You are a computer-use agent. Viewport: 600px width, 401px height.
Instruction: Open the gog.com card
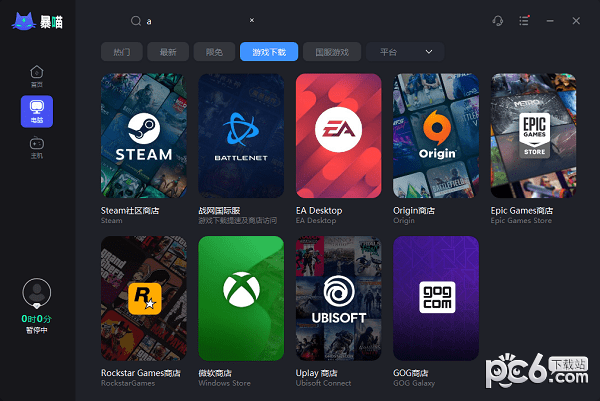click(x=436, y=298)
